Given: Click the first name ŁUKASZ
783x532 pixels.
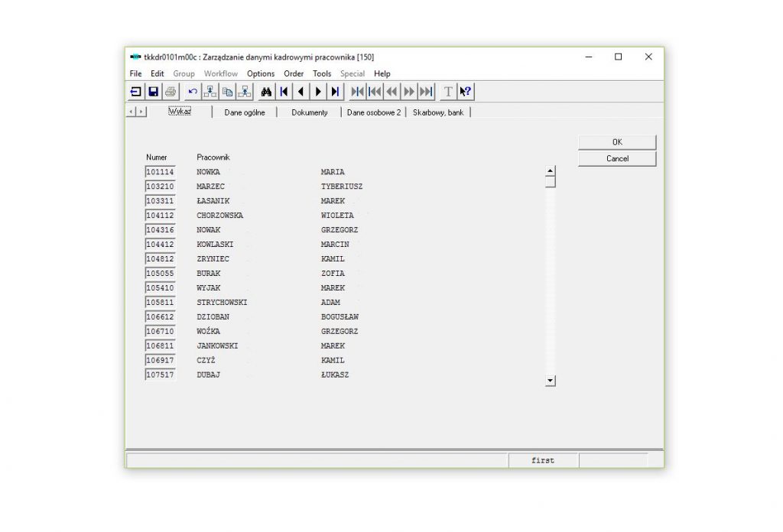Looking at the screenshot, I should pos(335,375).
